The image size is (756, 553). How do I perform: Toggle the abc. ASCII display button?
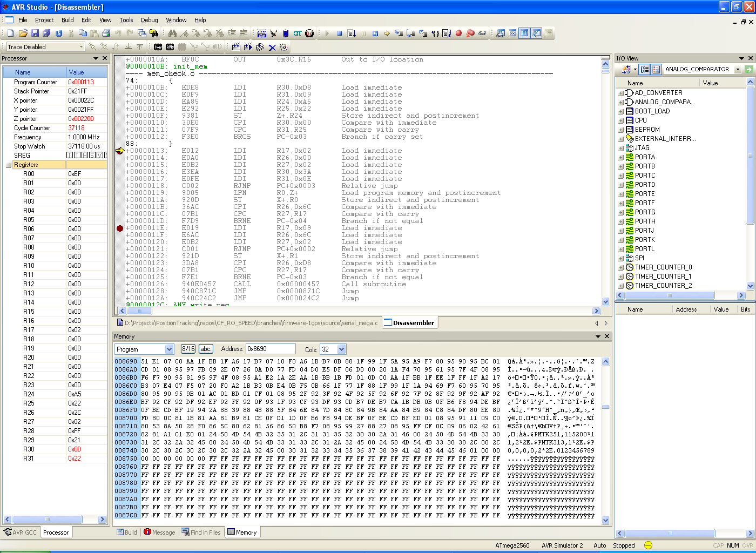click(206, 349)
